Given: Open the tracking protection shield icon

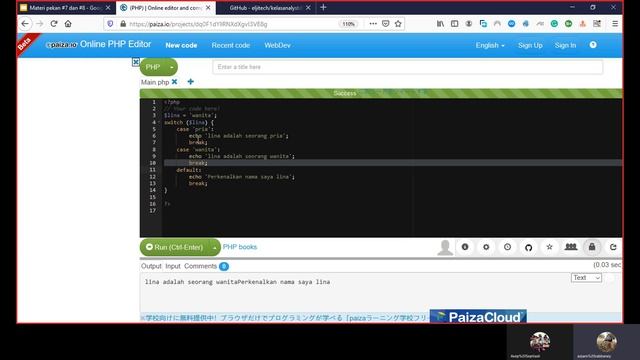Looking at the screenshot, I should click(x=110, y=24).
